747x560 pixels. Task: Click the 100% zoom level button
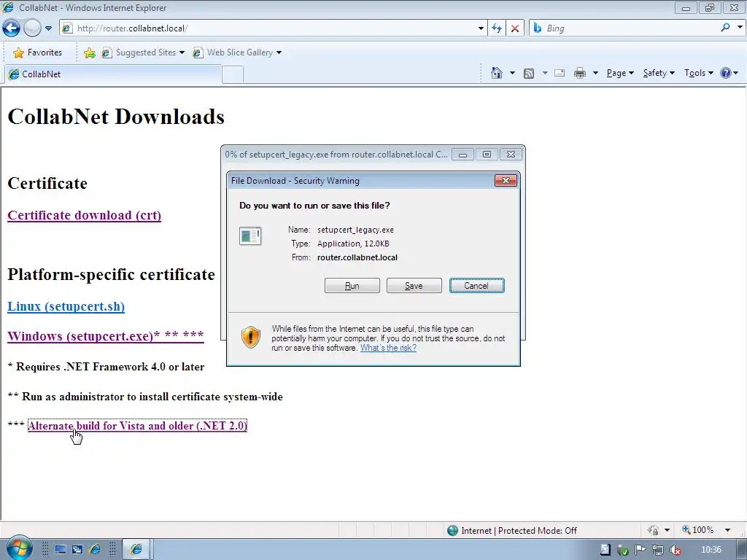[x=698, y=530]
